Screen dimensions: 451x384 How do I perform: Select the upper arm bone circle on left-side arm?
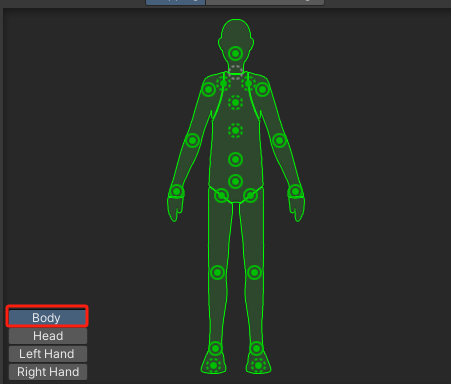[x=209, y=89]
